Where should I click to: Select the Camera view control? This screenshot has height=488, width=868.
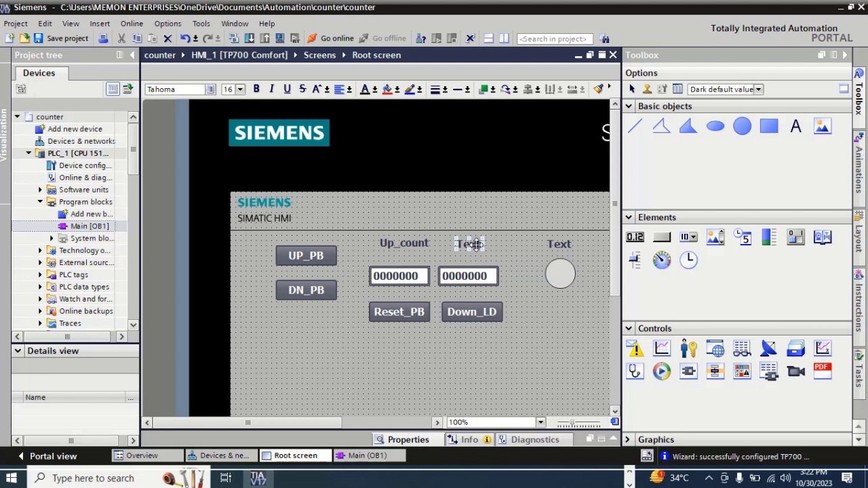click(x=795, y=371)
